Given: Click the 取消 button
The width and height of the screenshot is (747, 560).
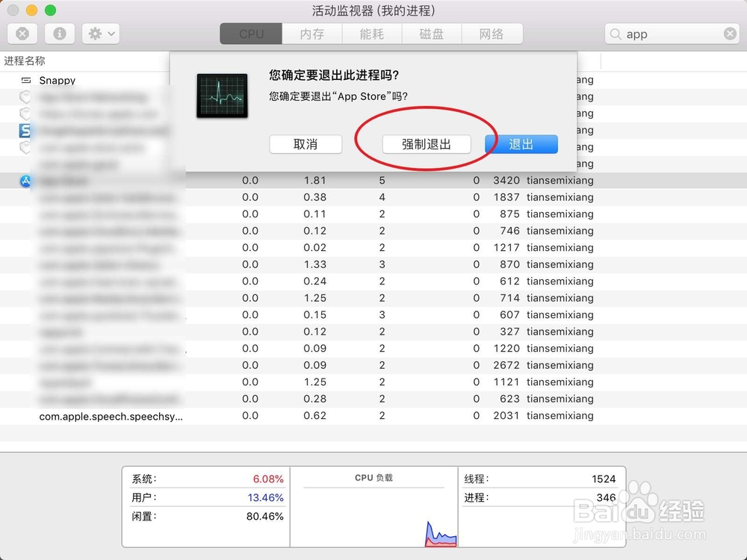Looking at the screenshot, I should tap(306, 144).
